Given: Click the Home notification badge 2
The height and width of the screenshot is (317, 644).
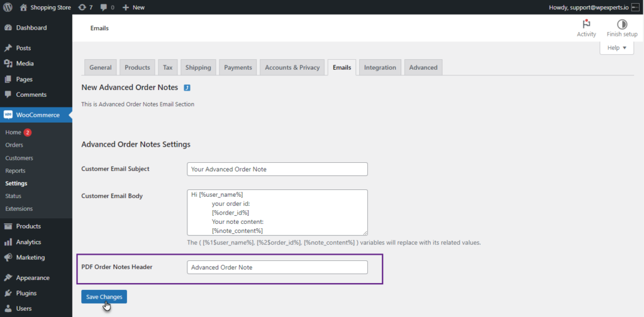Looking at the screenshot, I should pyautogui.click(x=28, y=132).
